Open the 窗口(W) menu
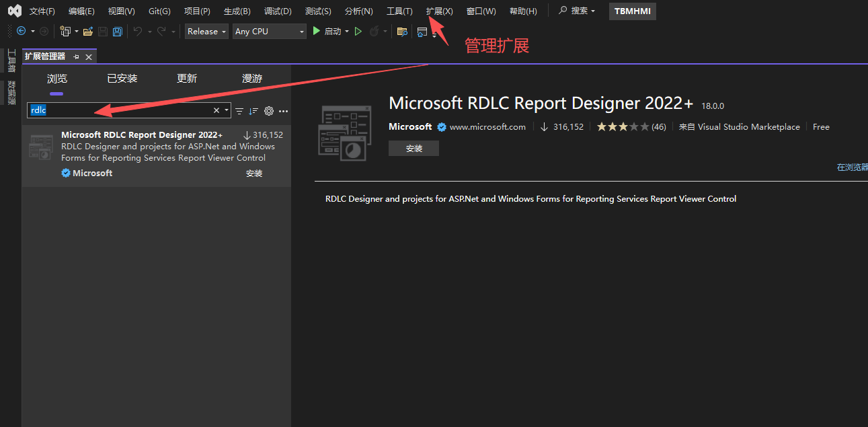The width and height of the screenshot is (868, 427). click(481, 11)
